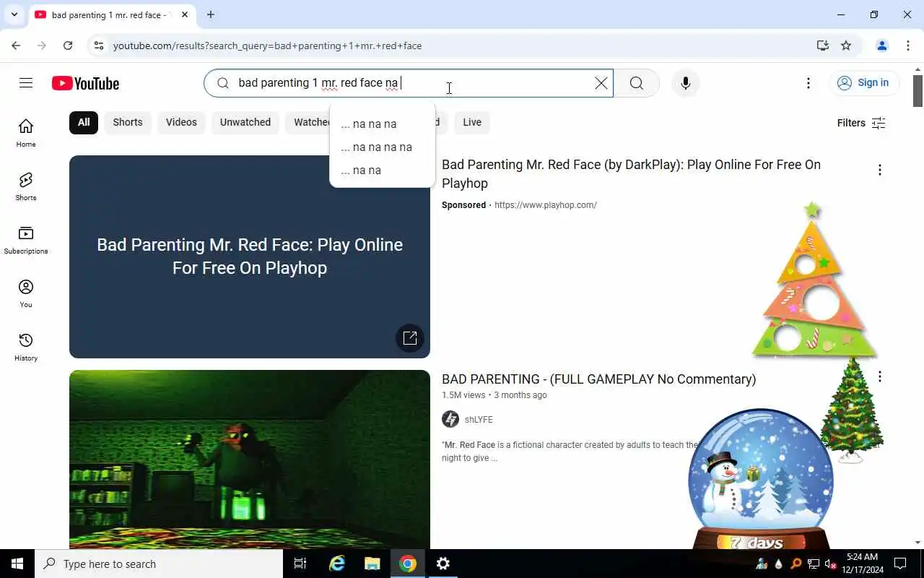Screen dimensions: 924x578
Task: Click inside the YouTube search input field
Action: click(409, 83)
